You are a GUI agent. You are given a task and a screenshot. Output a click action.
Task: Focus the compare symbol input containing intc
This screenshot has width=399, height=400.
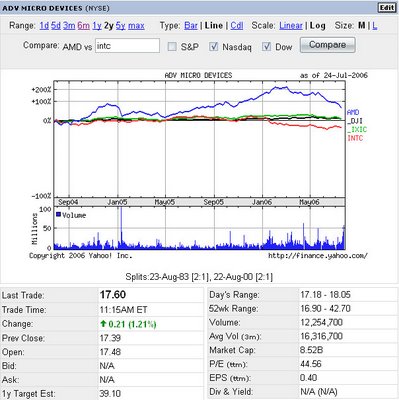127,46
